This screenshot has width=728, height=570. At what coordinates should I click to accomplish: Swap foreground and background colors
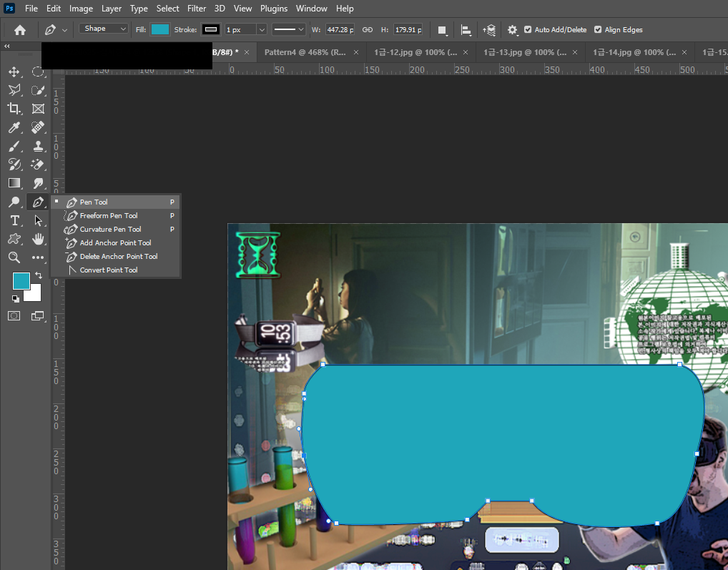pyautogui.click(x=39, y=275)
